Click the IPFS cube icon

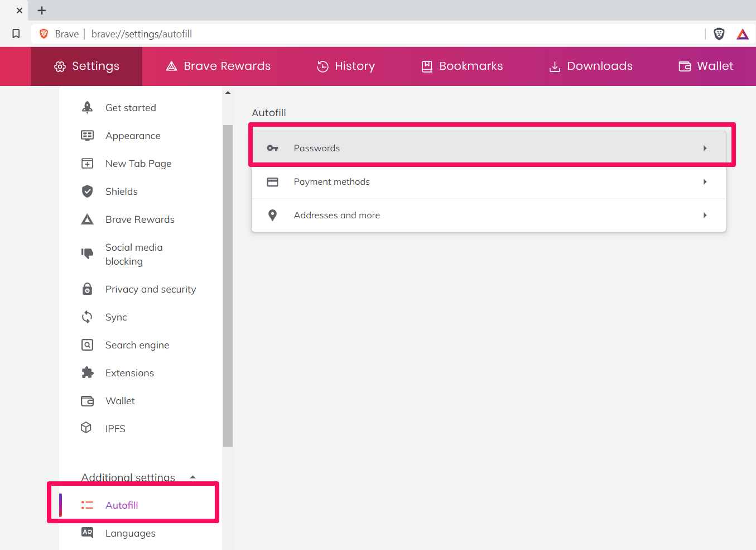pos(86,428)
